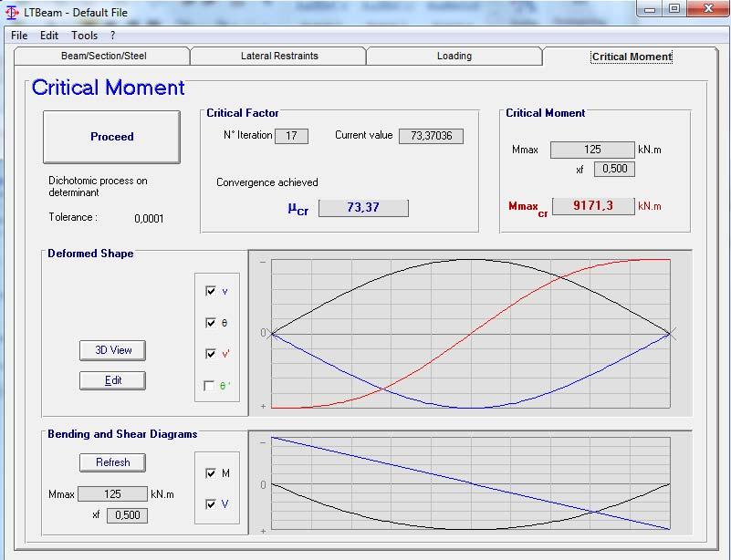Screen dimensions: 731x560
Task: Toggle the v' derivative checkbox
Action: point(210,354)
